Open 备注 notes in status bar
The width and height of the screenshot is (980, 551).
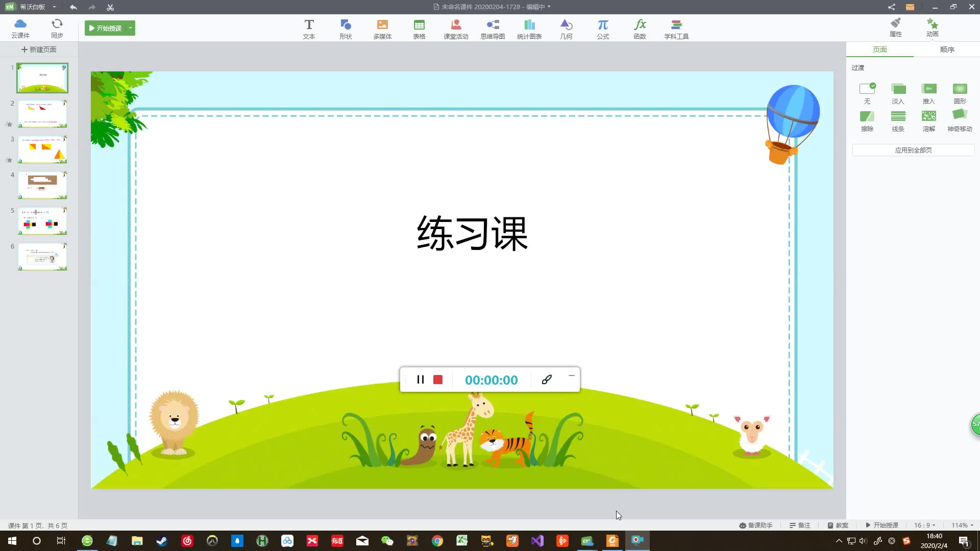pyautogui.click(x=800, y=525)
